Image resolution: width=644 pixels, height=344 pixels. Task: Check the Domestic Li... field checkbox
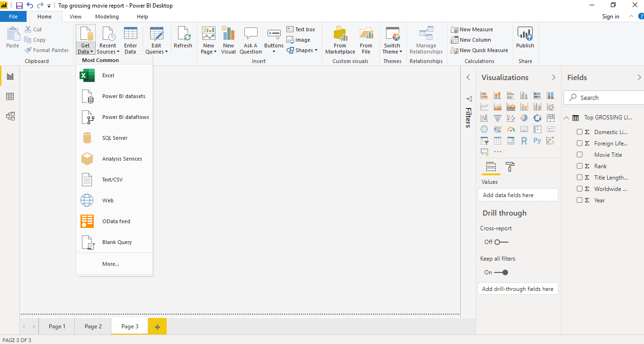point(580,132)
